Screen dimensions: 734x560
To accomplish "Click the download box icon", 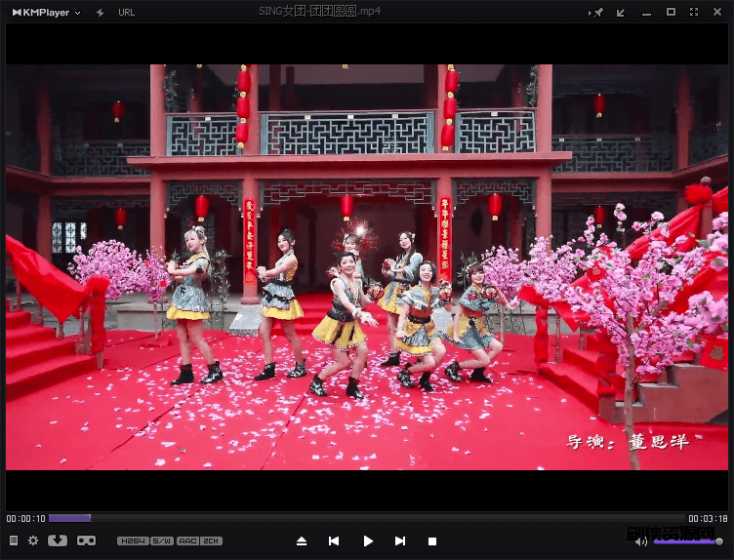I will pos(58,540).
